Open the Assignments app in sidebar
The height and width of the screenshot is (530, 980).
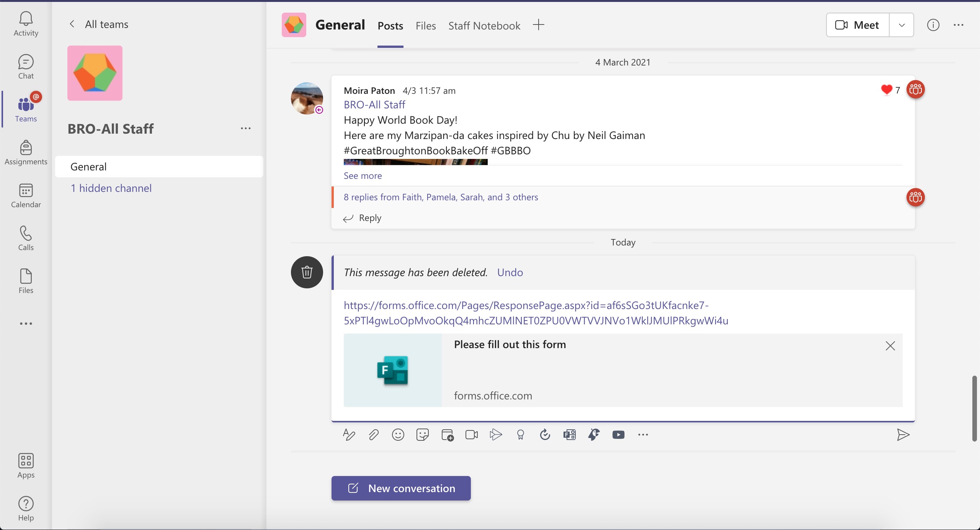click(26, 152)
